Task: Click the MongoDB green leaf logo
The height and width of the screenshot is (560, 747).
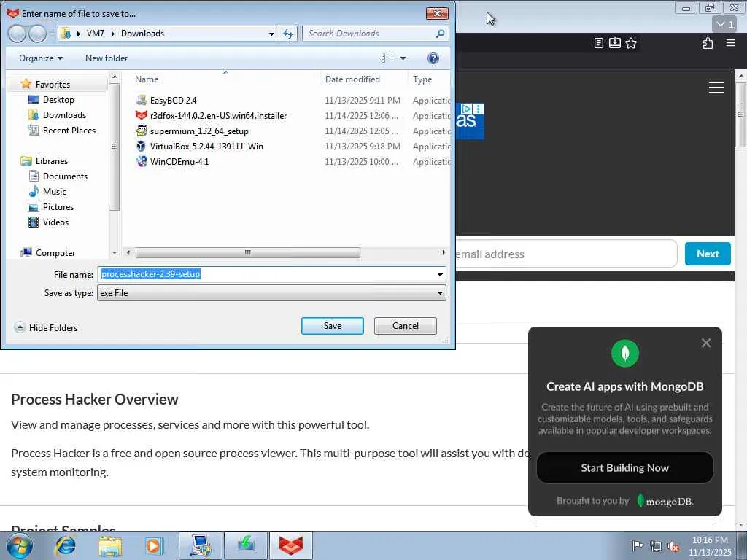Action: click(624, 354)
